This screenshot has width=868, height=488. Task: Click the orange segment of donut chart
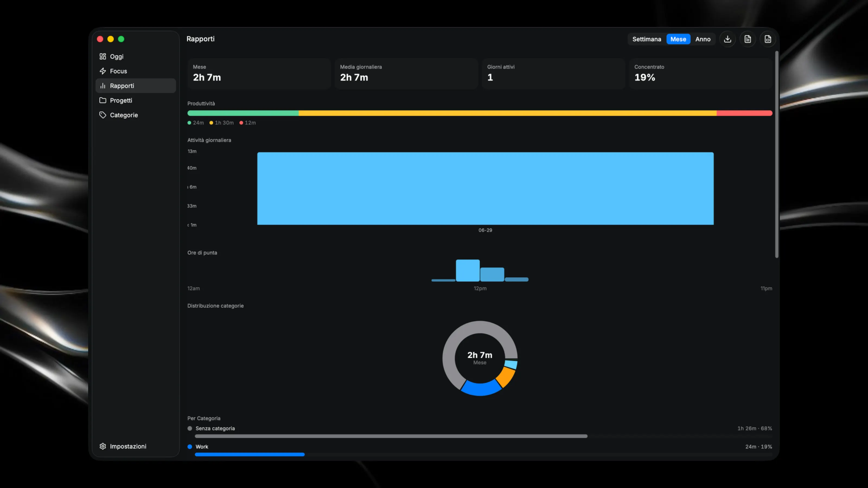tap(506, 377)
